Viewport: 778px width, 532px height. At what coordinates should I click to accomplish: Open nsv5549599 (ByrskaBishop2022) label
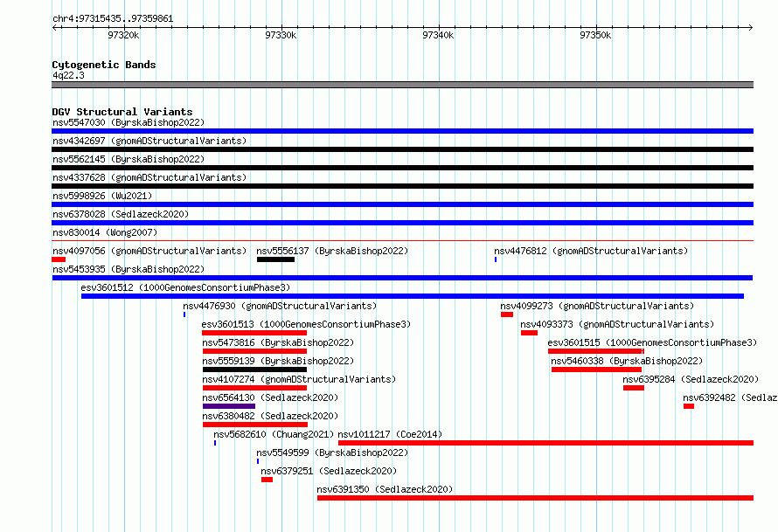pyautogui.click(x=332, y=453)
